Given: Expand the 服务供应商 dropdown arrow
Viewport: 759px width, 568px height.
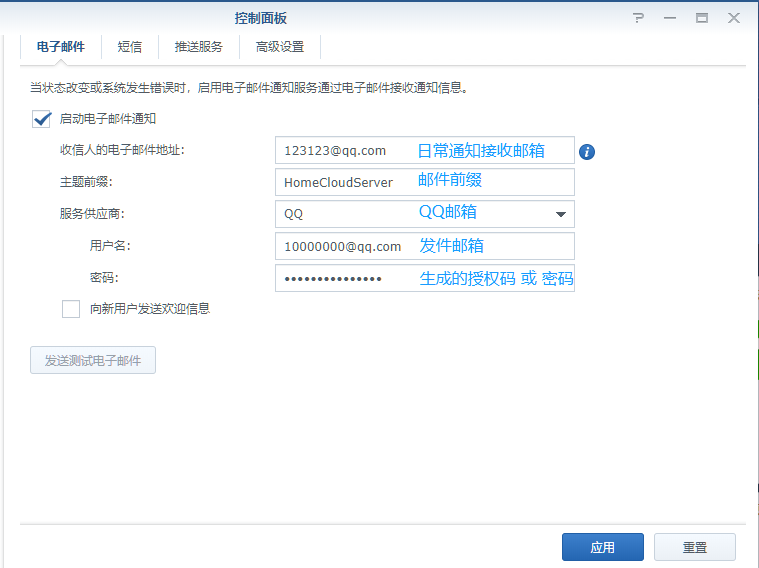Looking at the screenshot, I should coord(559,214).
